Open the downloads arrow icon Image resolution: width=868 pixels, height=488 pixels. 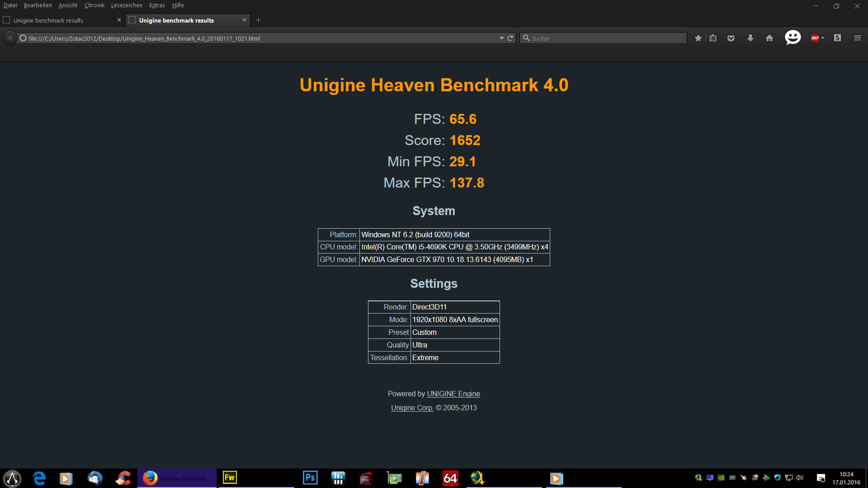pyautogui.click(x=750, y=38)
